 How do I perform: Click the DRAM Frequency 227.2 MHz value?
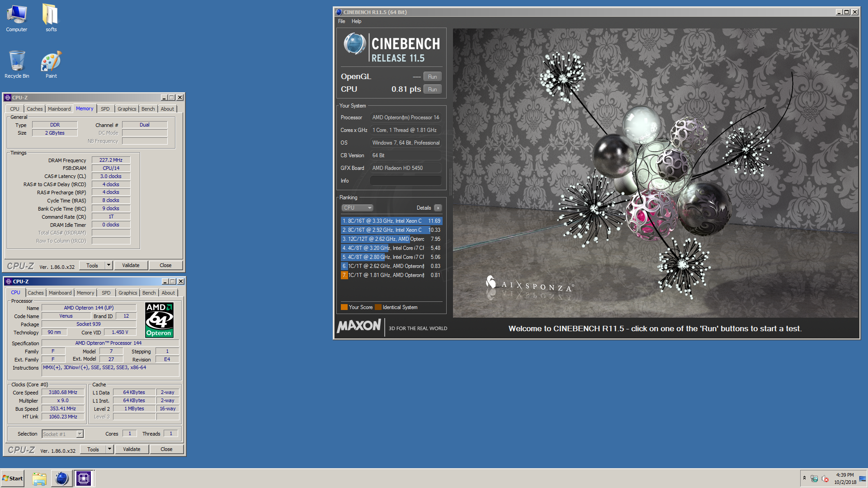point(111,160)
